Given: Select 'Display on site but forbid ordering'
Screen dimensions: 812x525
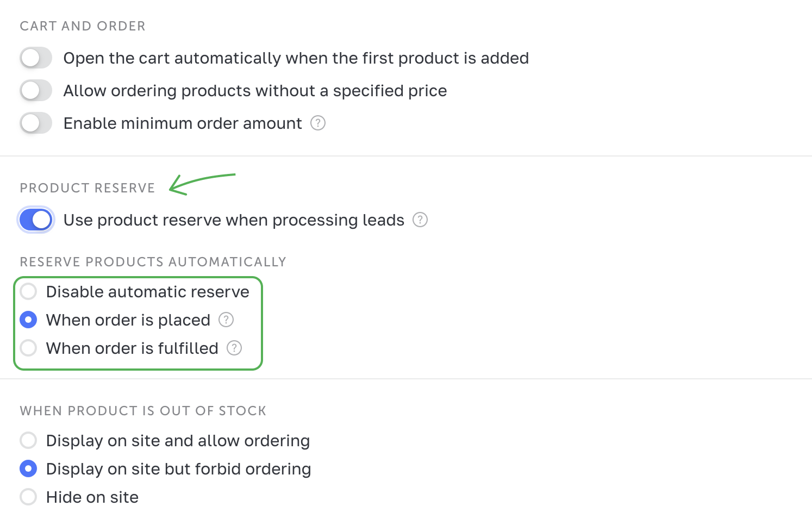Looking at the screenshot, I should tap(28, 469).
